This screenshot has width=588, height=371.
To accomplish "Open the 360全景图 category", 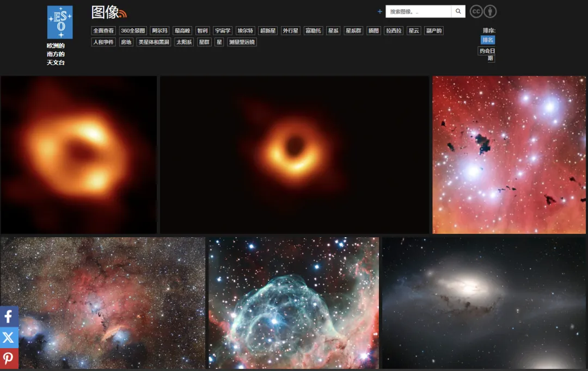I will coord(133,31).
